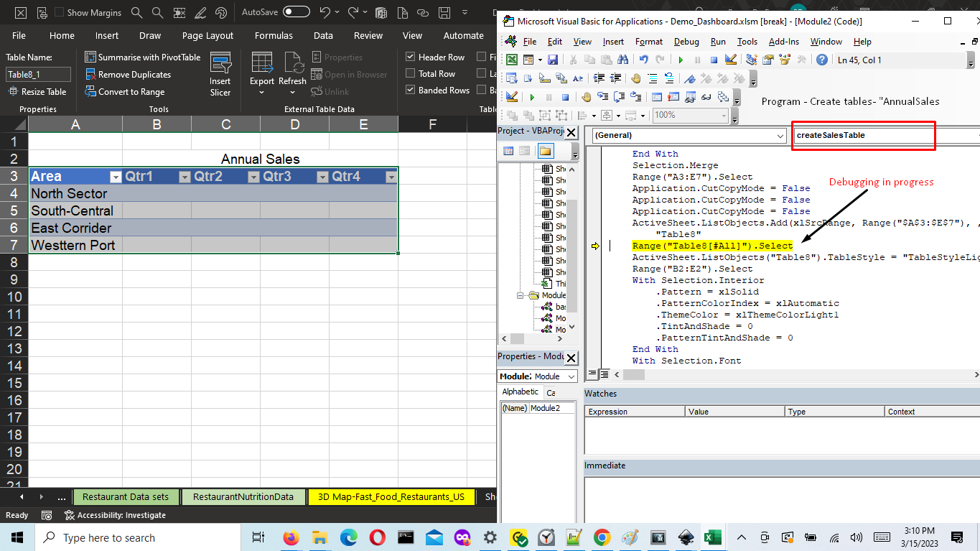980x551 pixels.
Task: Select the Table Name field showing Table8_1
Action: (x=38, y=74)
